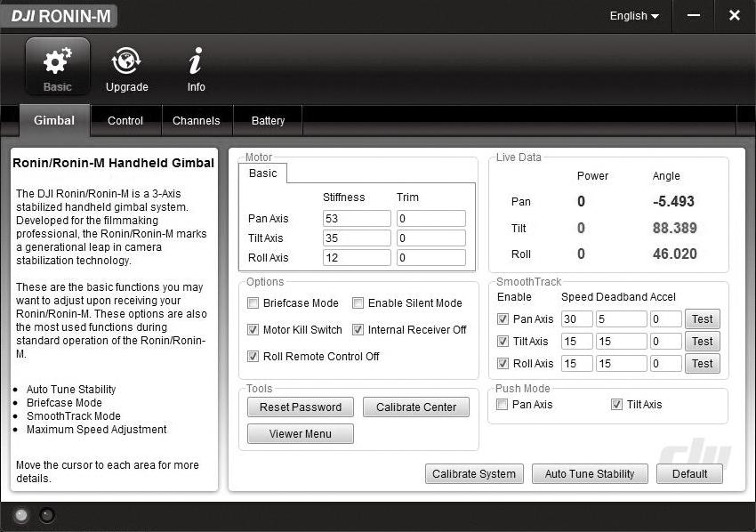Image resolution: width=756 pixels, height=532 pixels.
Task: Toggle Internal Receiver Off checkbox
Action: coord(358,330)
